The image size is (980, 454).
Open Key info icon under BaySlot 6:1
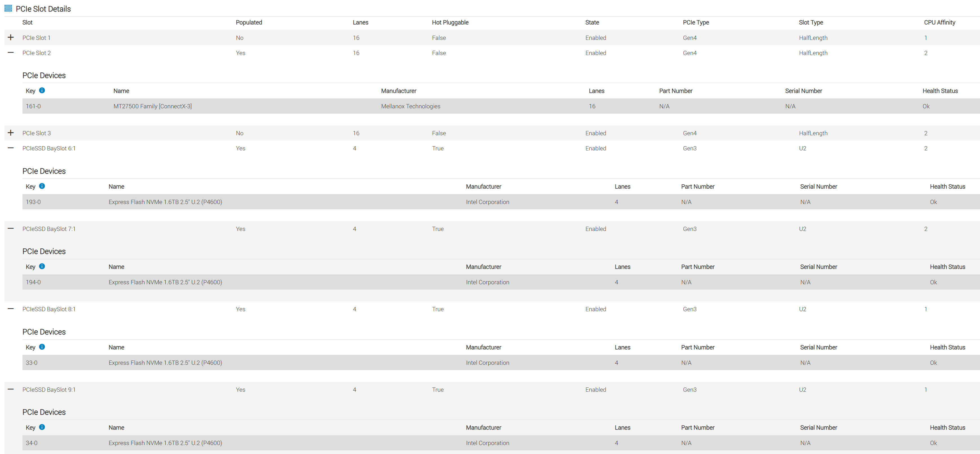coord(42,186)
